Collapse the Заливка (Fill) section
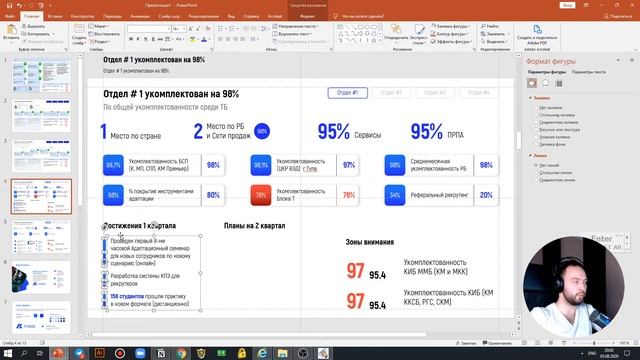This screenshot has width=640, height=360. point(530,98)
